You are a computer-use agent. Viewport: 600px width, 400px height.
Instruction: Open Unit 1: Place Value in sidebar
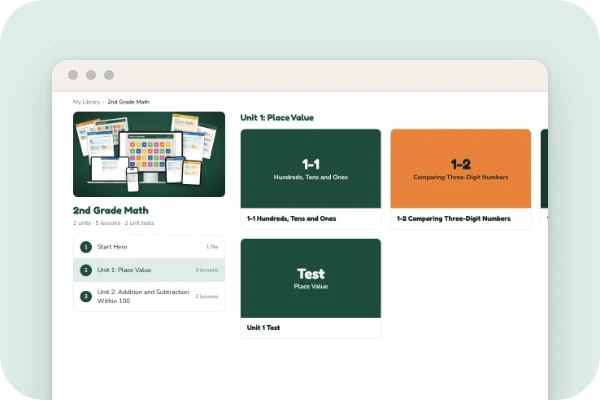[x=149, y=270]
